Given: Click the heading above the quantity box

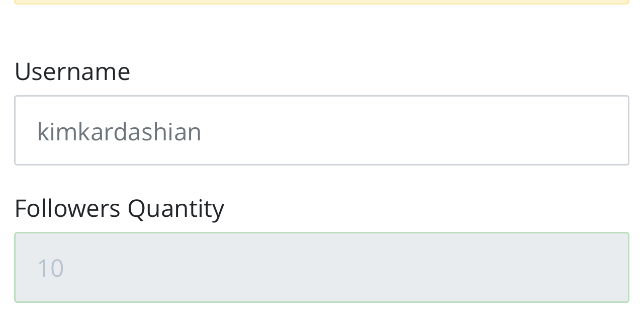Looking at the screenshot, I should pyautogui.click(x=119, y=208).
